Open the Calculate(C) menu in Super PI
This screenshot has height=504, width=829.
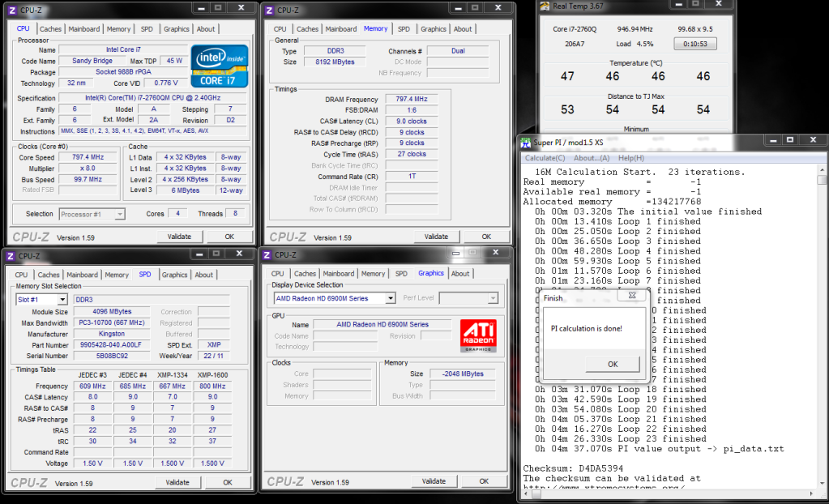tap(545, 158)
